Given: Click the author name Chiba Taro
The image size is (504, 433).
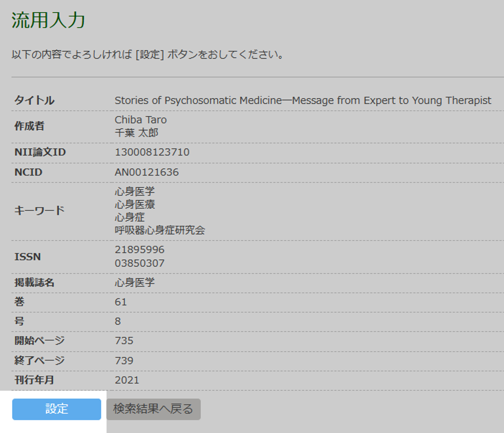Looking at the screenshot, I should click(141, 120).
